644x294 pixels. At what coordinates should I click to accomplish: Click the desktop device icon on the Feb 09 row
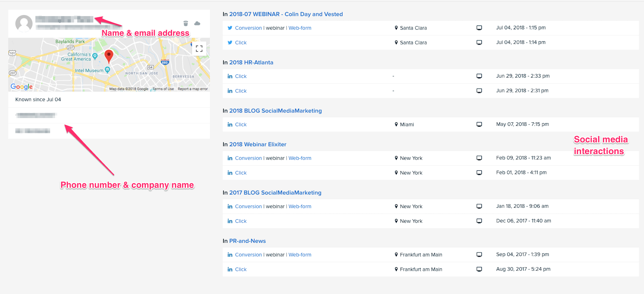pyautogui.click(x=479, y=158)
